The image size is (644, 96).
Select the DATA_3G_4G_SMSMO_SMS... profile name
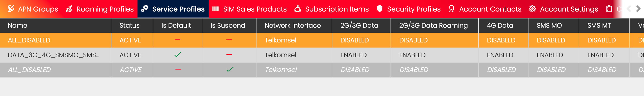tap(53, 55)
